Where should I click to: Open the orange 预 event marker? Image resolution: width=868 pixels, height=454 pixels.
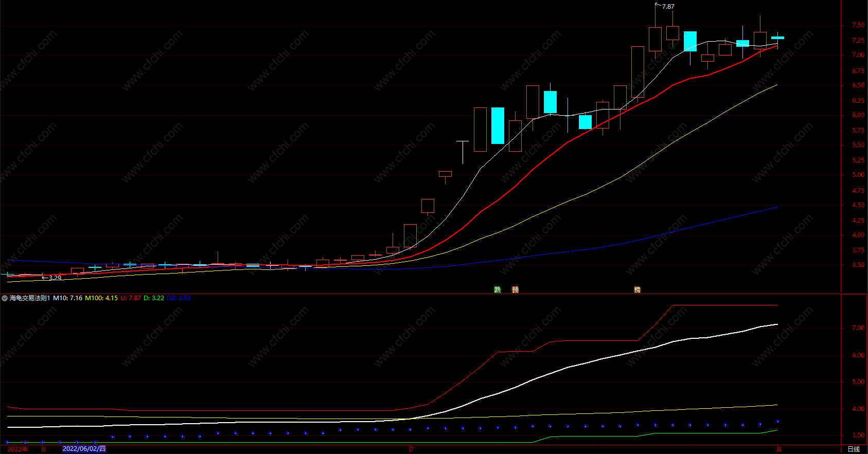click(515, 290)
